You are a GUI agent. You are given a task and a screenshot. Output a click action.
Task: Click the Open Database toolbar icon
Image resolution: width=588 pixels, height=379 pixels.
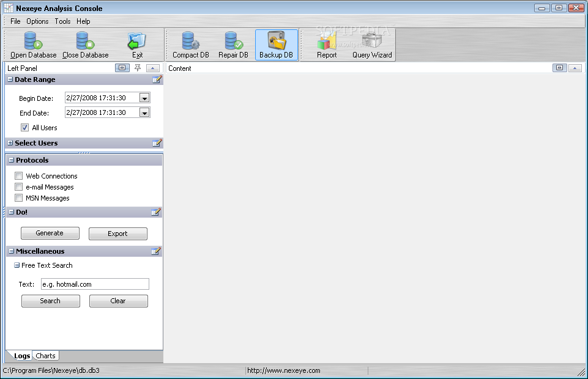[34, 45]
